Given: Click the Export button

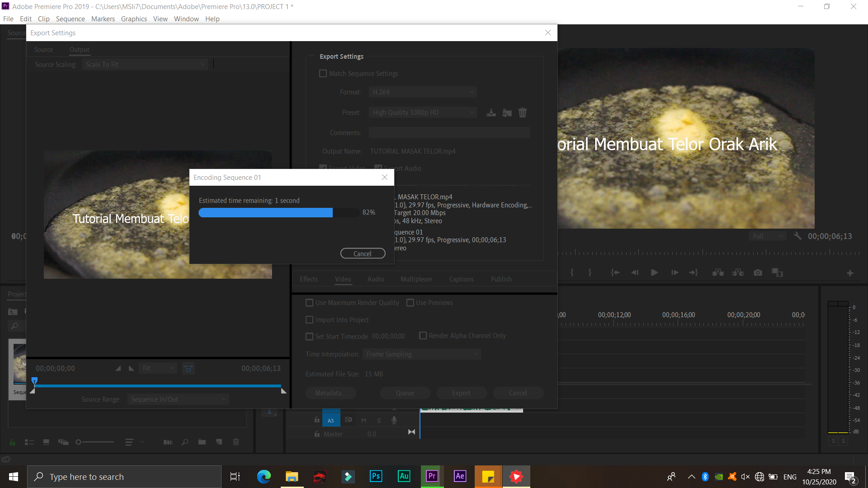Looking at the screenshot, I should click(x=461, y=393).
